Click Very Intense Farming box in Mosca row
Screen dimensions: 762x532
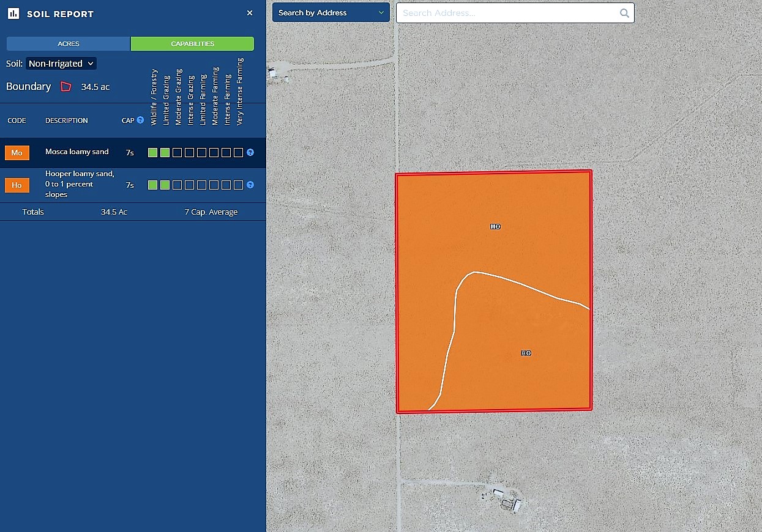(238, 153)
